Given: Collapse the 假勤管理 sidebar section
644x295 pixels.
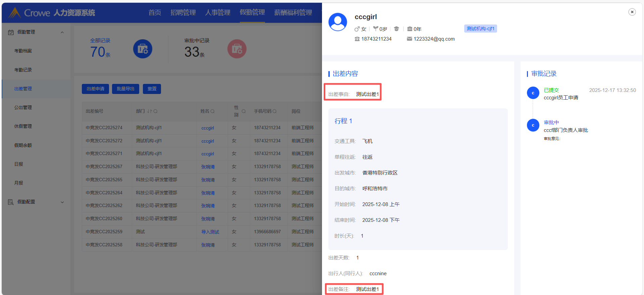Looking at the screenshot, I should click(x=62, y=32).
